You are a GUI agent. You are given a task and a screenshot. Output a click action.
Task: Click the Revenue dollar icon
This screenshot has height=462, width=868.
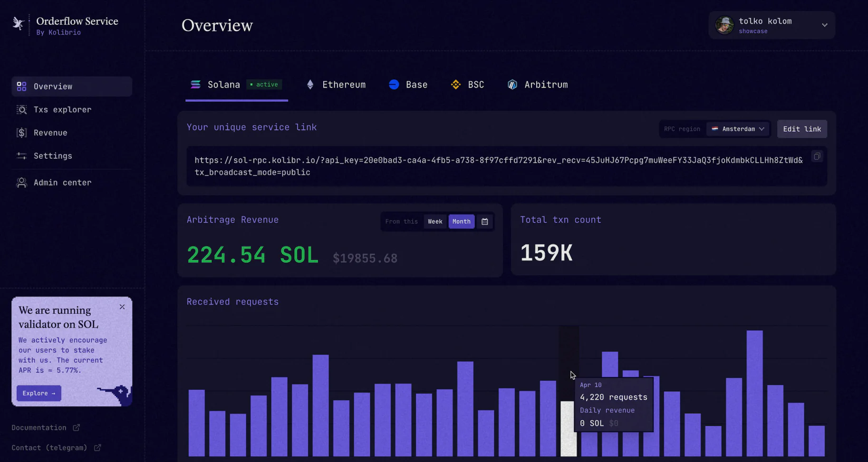coord(21,133)
